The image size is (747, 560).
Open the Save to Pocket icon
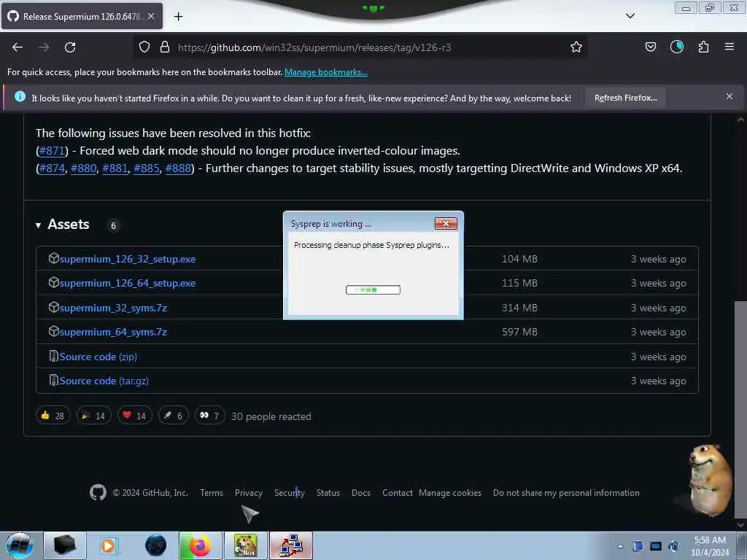(650, 47)
